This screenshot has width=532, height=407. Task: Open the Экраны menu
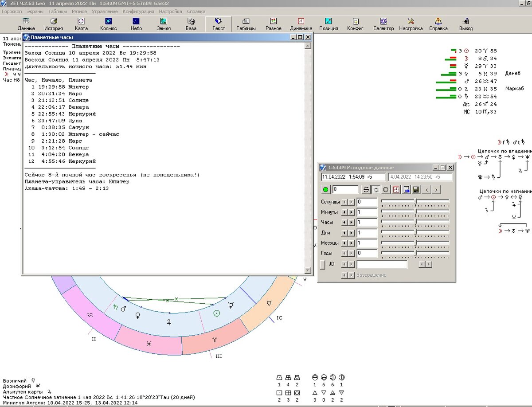[35, 12]
